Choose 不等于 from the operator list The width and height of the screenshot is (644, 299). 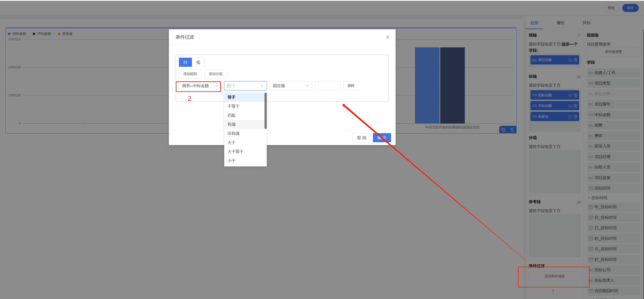pos(233,106)
